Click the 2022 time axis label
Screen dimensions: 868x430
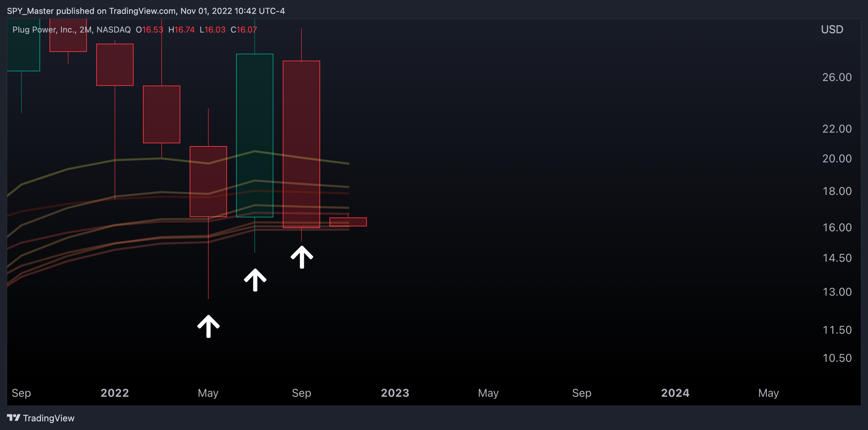115,393
